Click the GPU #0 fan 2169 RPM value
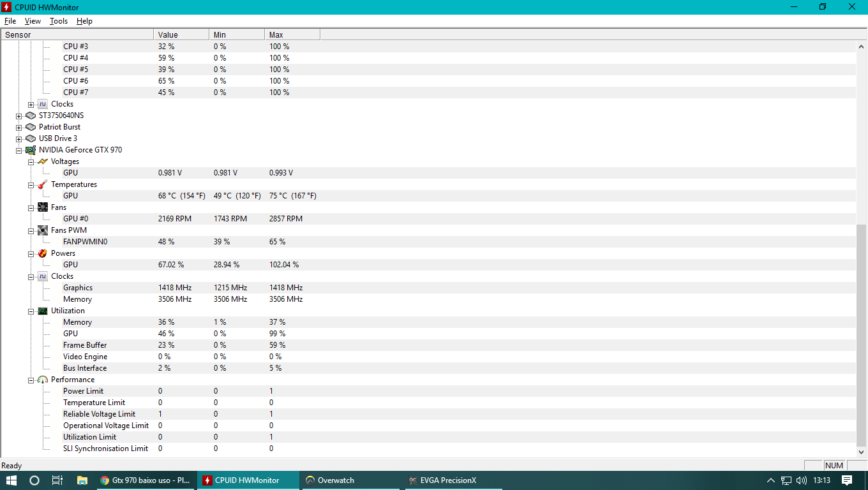 (175, 219)
